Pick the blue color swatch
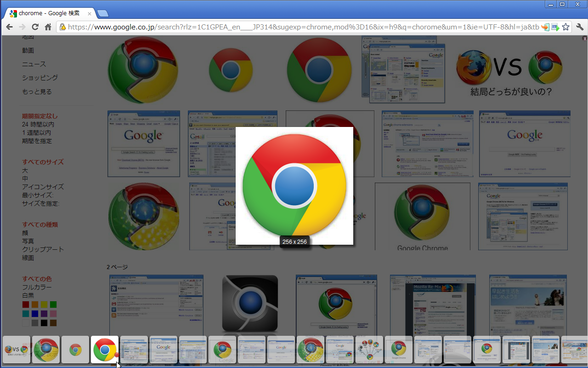The image size is (588, 368). (x=35, y=314)
